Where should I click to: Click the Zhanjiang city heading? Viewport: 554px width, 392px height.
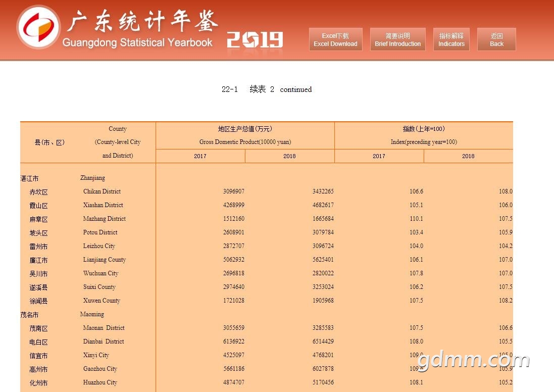(92, 178)
